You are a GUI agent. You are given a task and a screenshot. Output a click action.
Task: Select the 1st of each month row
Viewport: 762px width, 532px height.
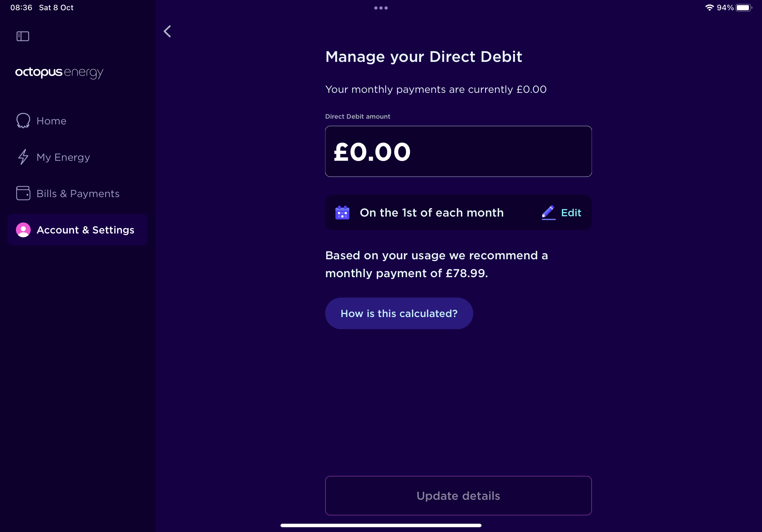pos(431,213)
